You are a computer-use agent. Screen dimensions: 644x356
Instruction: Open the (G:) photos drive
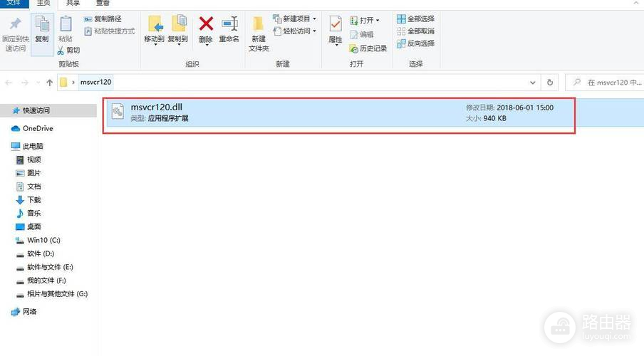(52, 294)
